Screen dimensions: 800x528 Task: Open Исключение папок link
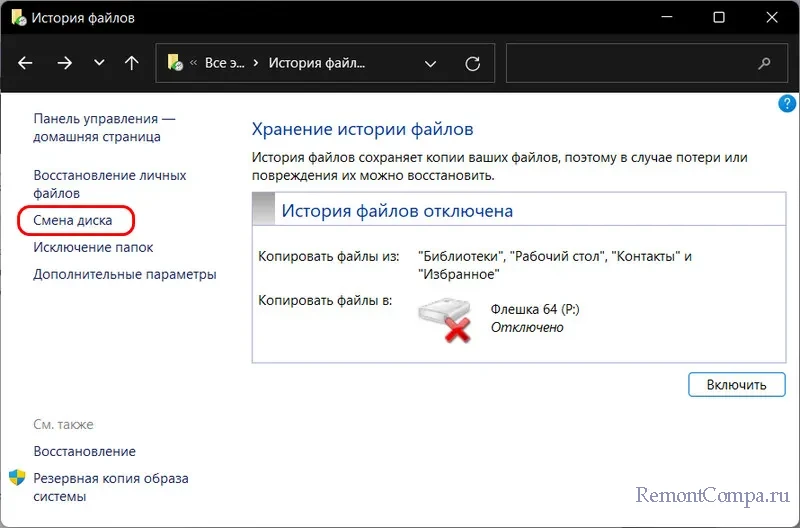(93, 247)
